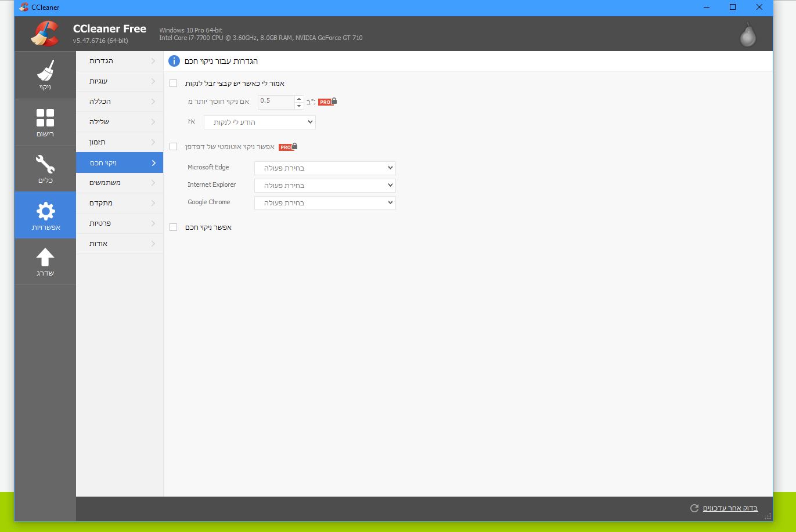Image resolution: width=796 pixels, height=532 pixels.
Task: Click the CCleaner title bar icon
Action: (24, 8)
